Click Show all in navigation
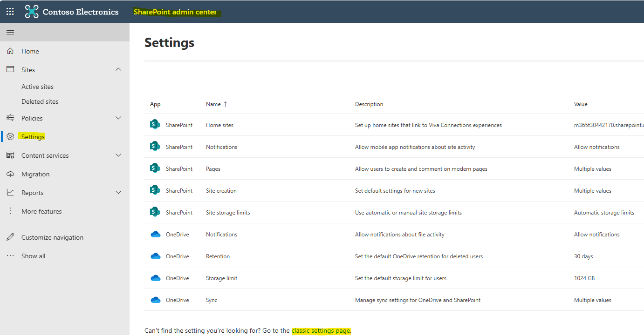Image resolution: width=644 pixels, height=336 pixels. pyautogui.click(x=34, y=256)
